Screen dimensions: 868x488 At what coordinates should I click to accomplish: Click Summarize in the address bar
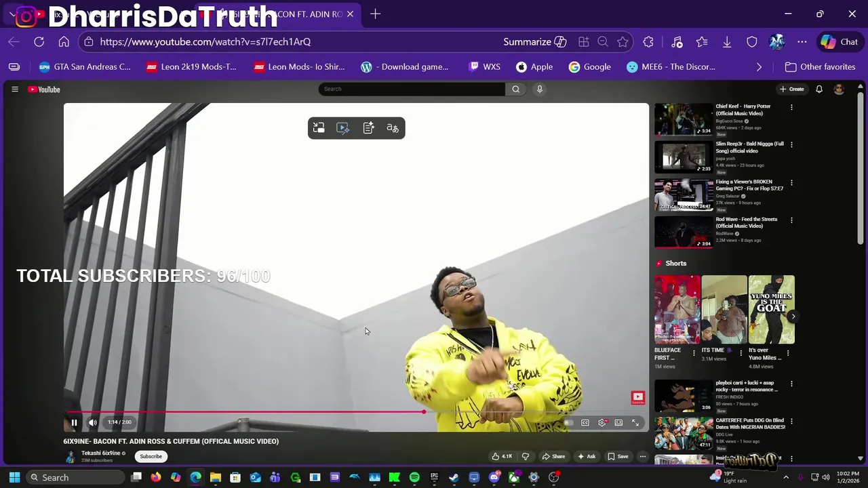point(534,42)
